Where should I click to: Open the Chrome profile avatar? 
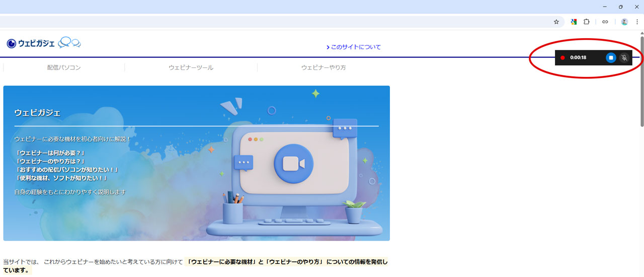tap(624, 22)
